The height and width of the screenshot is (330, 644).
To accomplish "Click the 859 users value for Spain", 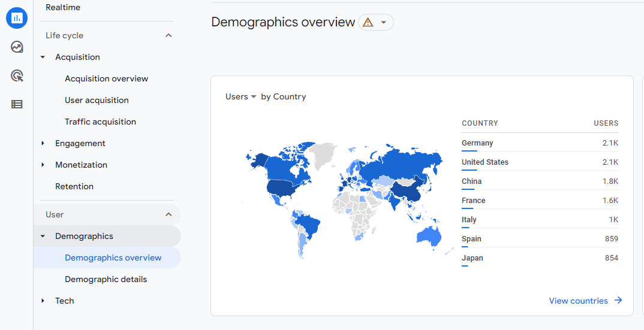I will (612, 239).
